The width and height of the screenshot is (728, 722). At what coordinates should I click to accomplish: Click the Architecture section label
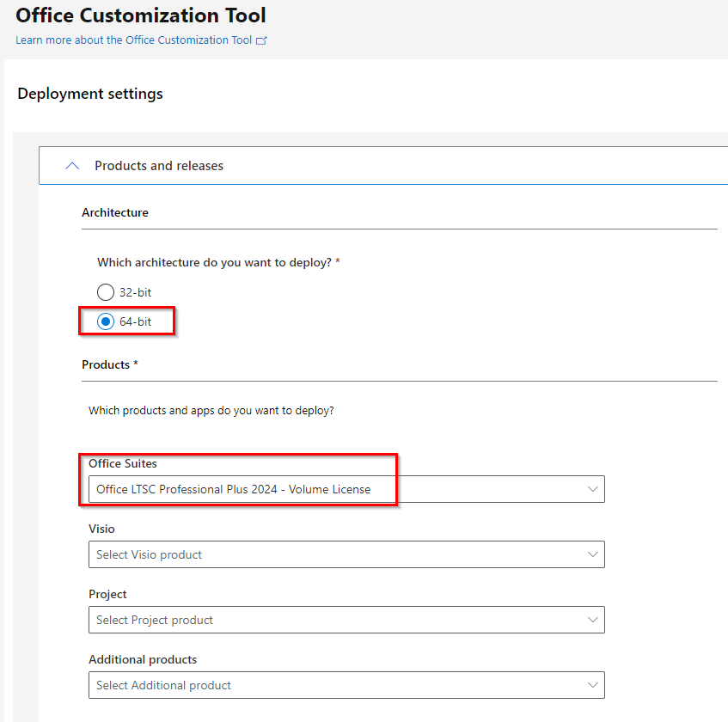click(115, 212)
